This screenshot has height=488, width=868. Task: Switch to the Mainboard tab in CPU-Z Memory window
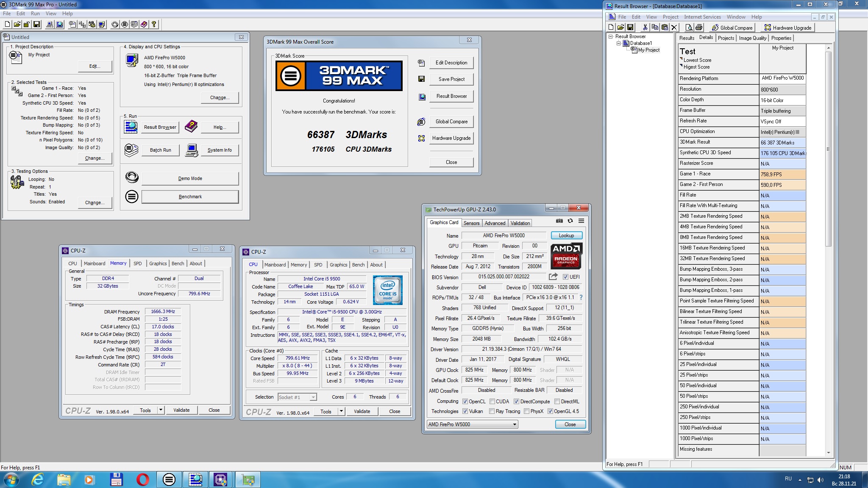pyautogui.click(x=95, y=263)
